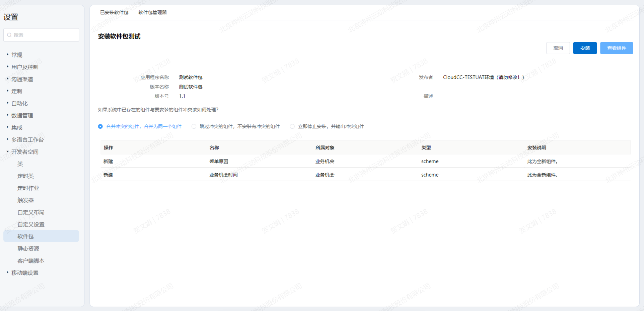Expand the 常规 settings section
This screenshot has width=644, height=311.
(x=8, y=55)
